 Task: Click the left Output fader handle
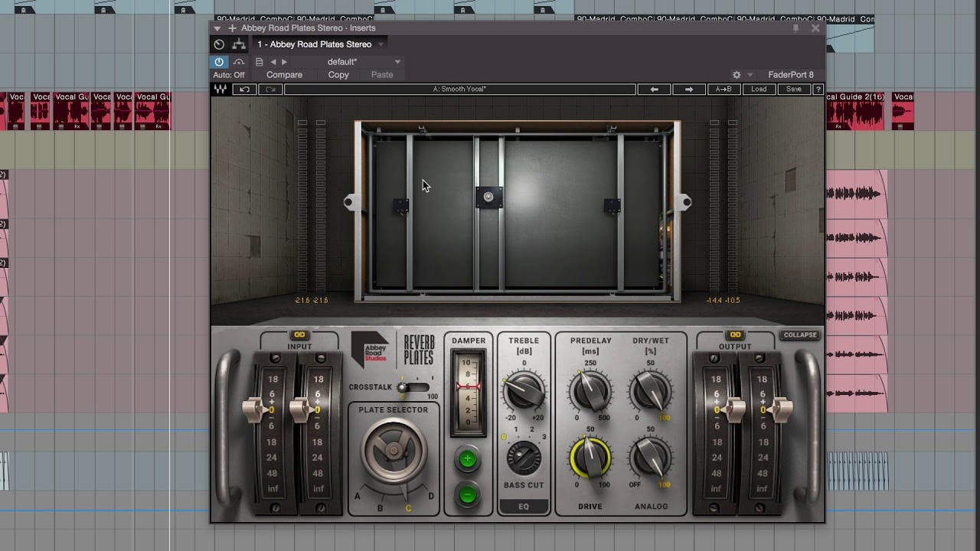point(733,409)
